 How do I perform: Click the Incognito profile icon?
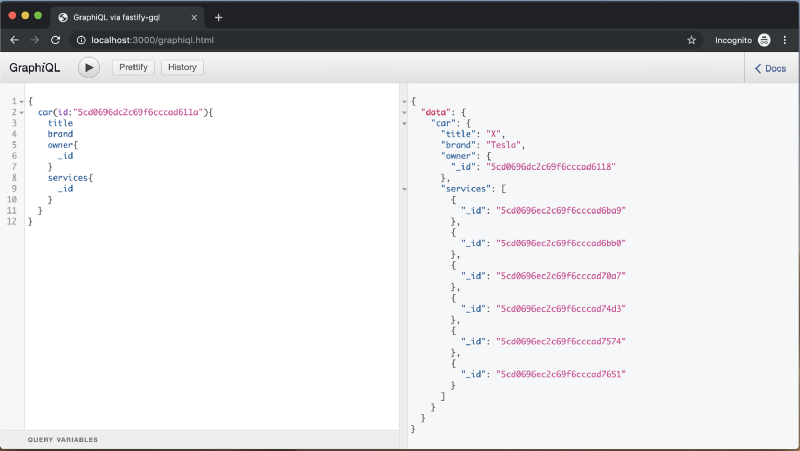point(764,40)
